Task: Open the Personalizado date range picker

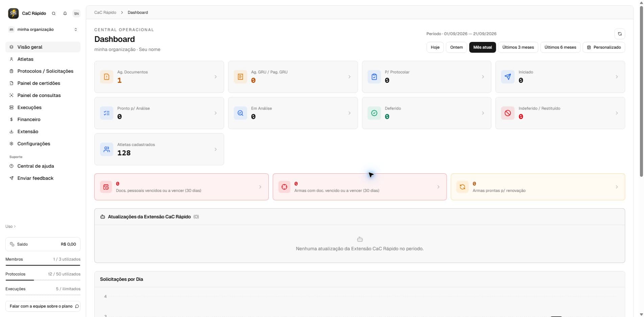Action: [x=604, y=47]
